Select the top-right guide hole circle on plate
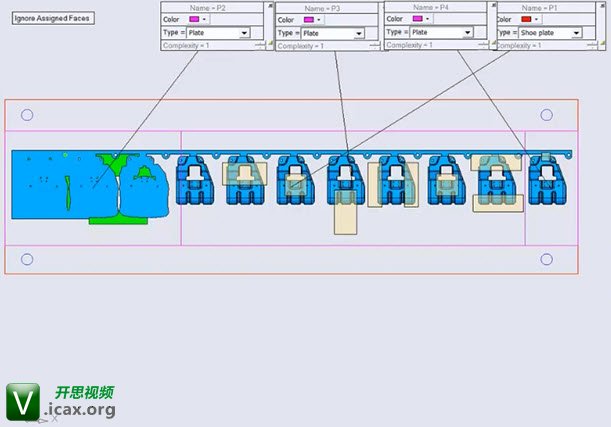The image size is (611, 427). point(547,115)
